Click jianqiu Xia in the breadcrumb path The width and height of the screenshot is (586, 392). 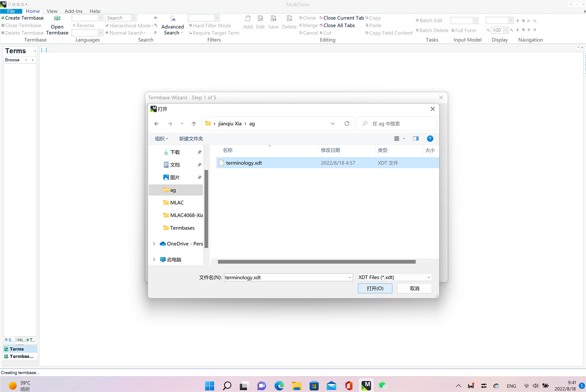pos(230,124)
